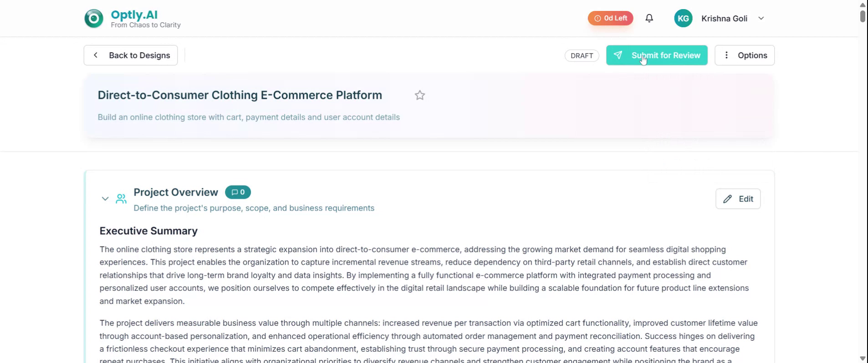
Task: Click the Optly.AI circular logo icon
Action: (94, 19)
